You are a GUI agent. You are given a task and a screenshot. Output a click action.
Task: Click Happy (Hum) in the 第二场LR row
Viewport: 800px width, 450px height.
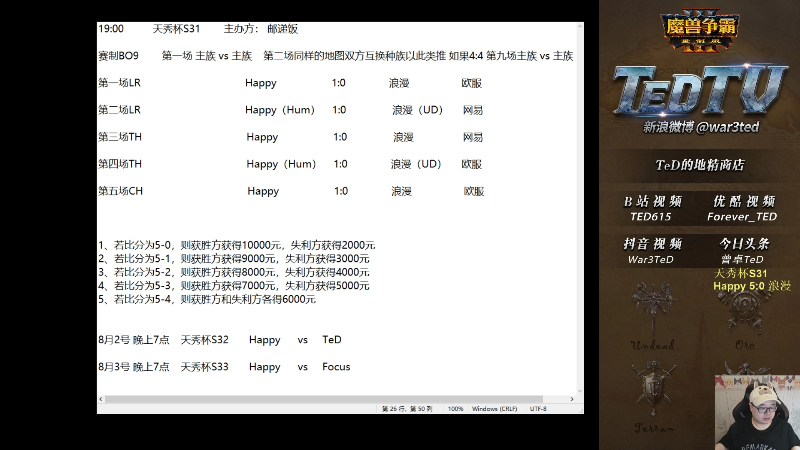[280, 110]
